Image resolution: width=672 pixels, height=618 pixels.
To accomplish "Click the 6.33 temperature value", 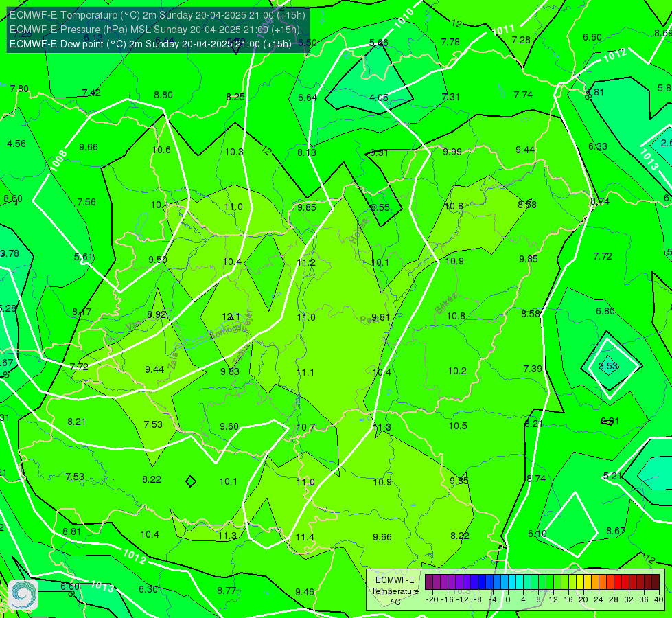I will point(598,147).
